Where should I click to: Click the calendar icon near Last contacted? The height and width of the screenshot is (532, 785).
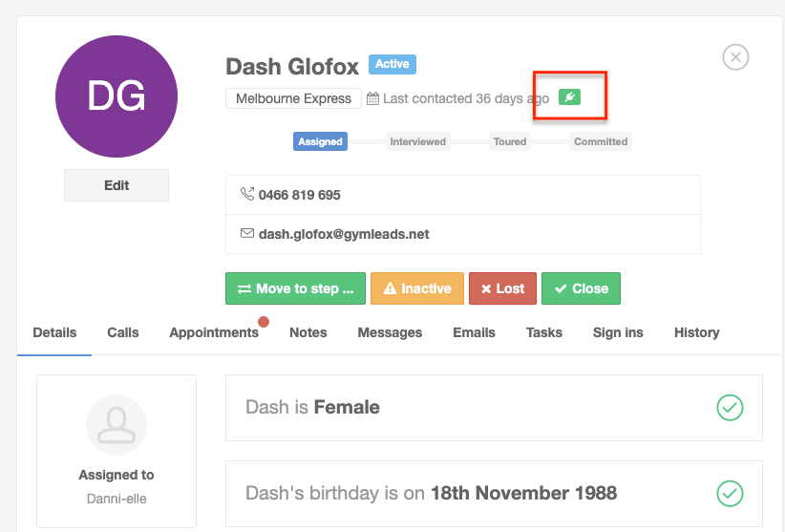pos(372,98)
